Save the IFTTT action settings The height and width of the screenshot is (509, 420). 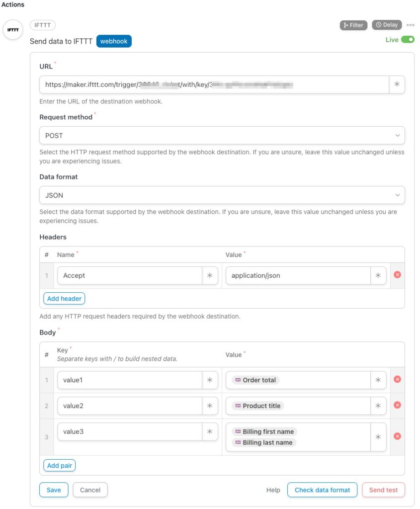click(x=53, y=490)
